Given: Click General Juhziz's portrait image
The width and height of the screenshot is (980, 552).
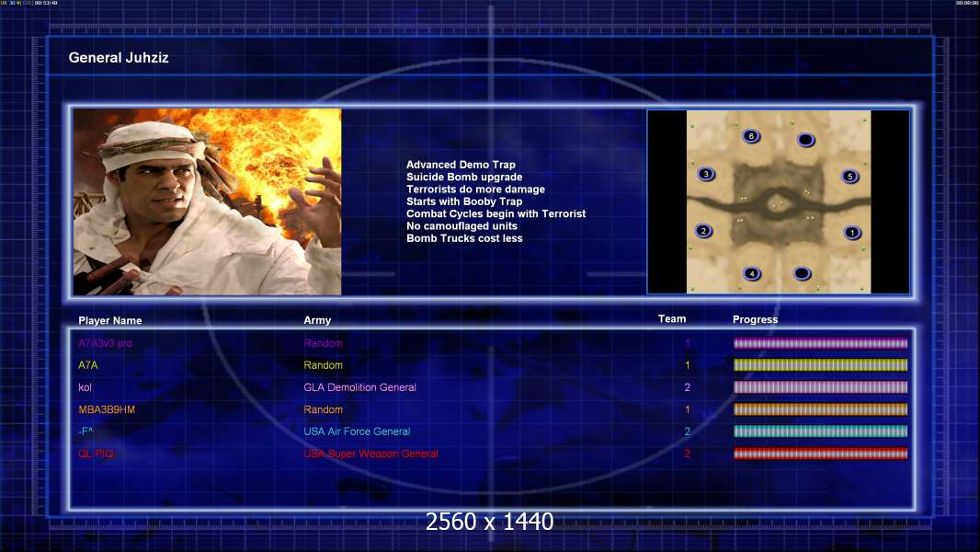Looking at the screenshot, I should [208, 201].
